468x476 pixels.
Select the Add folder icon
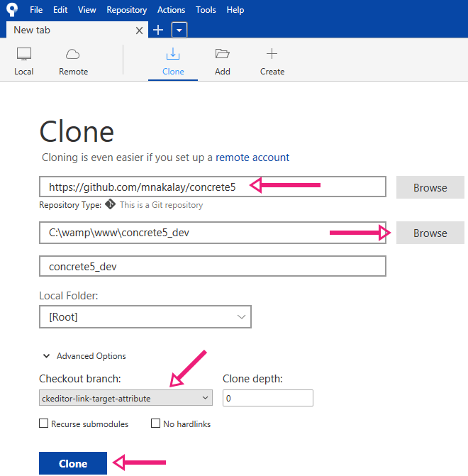click(x=223, y=54)
